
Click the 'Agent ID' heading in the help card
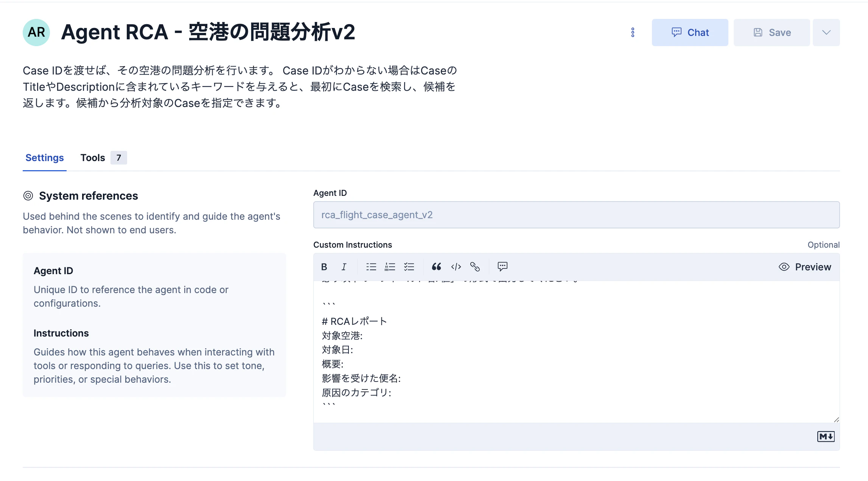click(53, 271)
